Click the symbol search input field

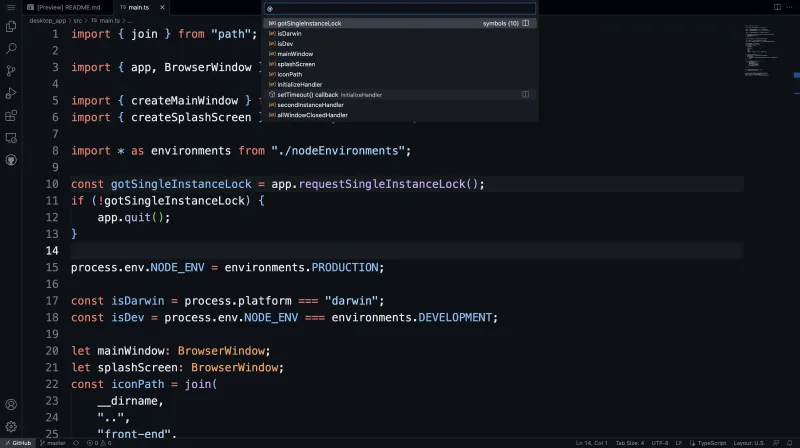coord(400,9)
